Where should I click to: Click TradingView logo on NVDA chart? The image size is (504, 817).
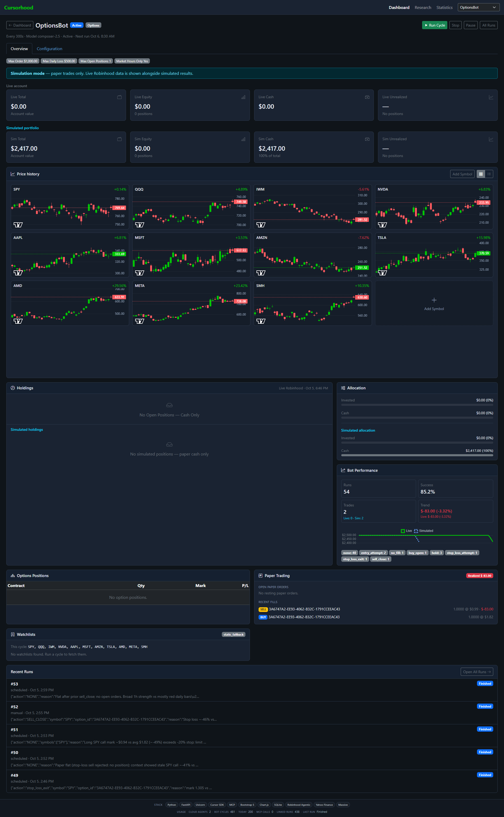[382, 225]
